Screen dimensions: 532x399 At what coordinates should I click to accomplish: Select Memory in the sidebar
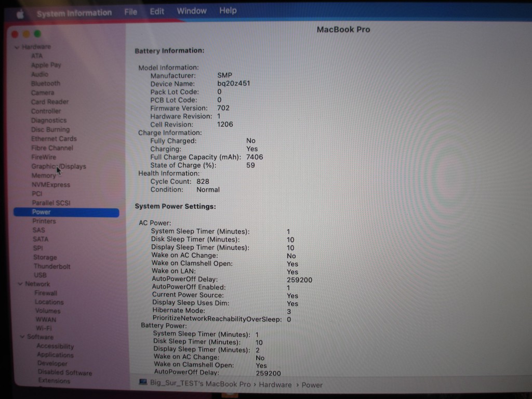click(x=44, y=176)
